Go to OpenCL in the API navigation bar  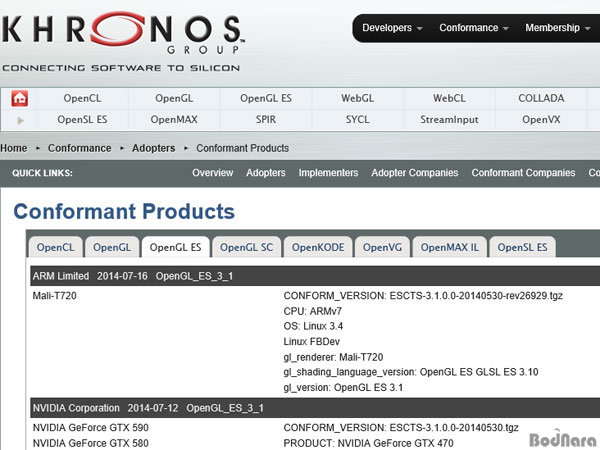tap(82, 98)
